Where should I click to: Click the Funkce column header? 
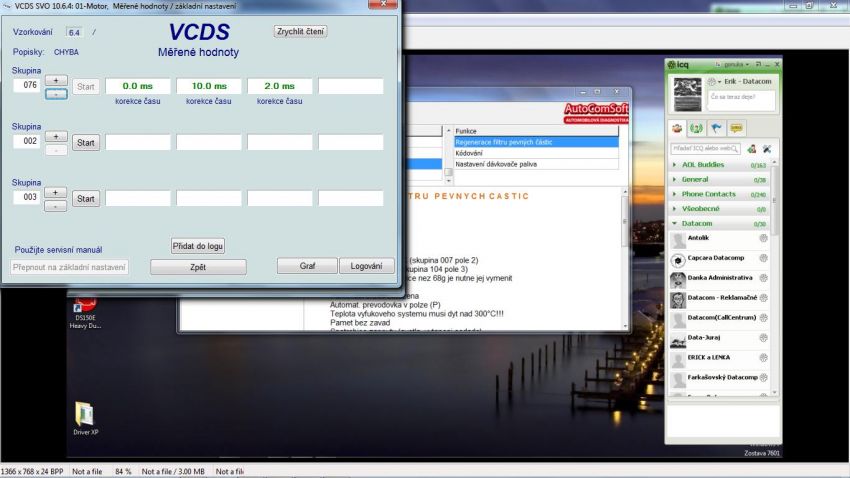pyautogui.click(x=536, y=131)
